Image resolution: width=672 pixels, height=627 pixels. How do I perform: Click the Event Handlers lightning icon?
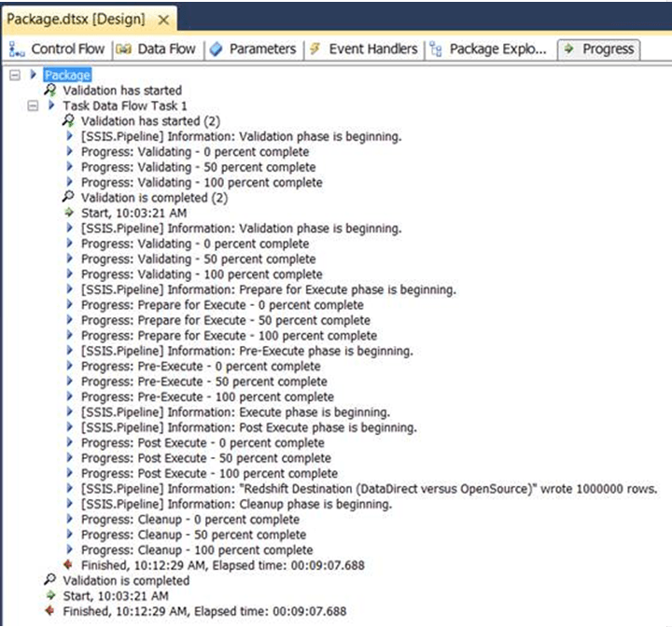coord(315,50)
